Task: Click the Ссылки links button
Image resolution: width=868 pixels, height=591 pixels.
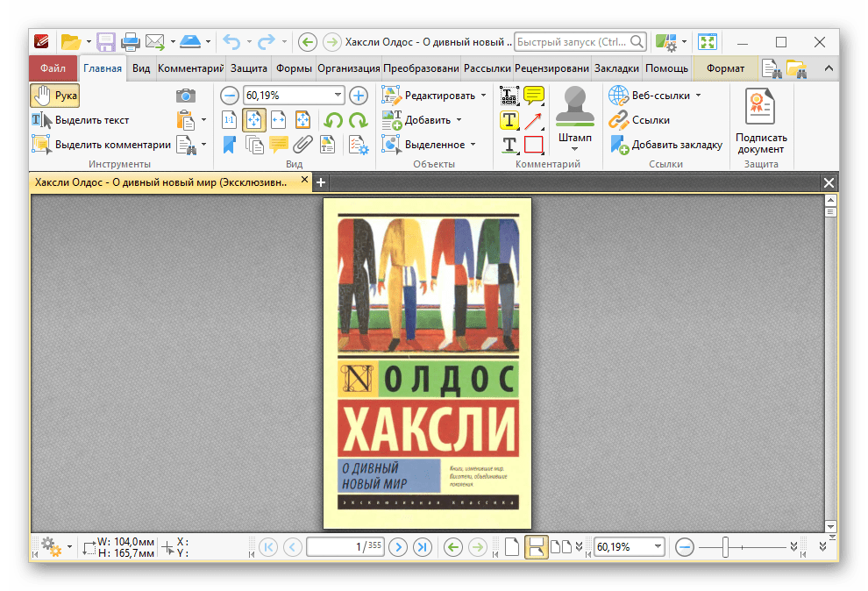Action: click(x=639, y=120)
